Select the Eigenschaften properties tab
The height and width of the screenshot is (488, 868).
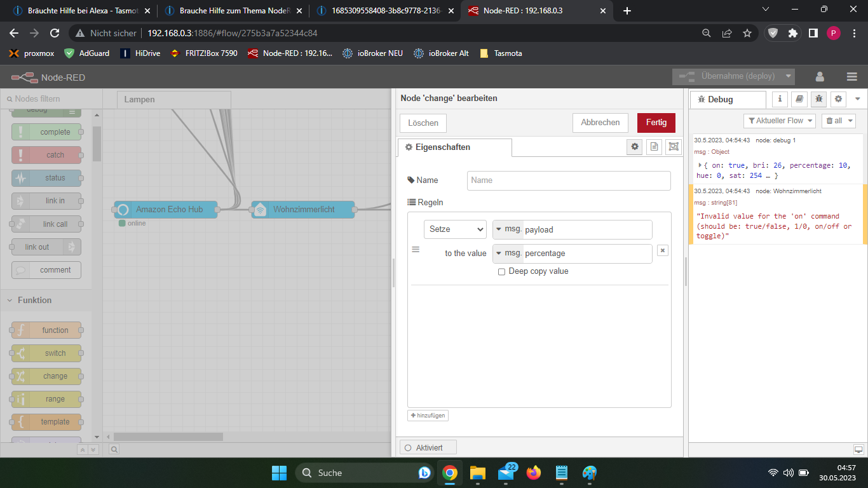pyautogui.click(x=454, y=147)
